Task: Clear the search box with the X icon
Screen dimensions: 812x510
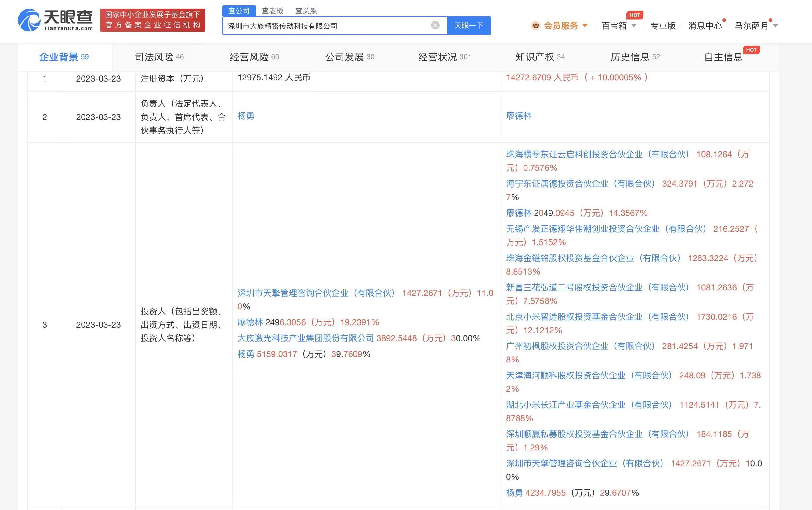Action: tap(435, 25)
